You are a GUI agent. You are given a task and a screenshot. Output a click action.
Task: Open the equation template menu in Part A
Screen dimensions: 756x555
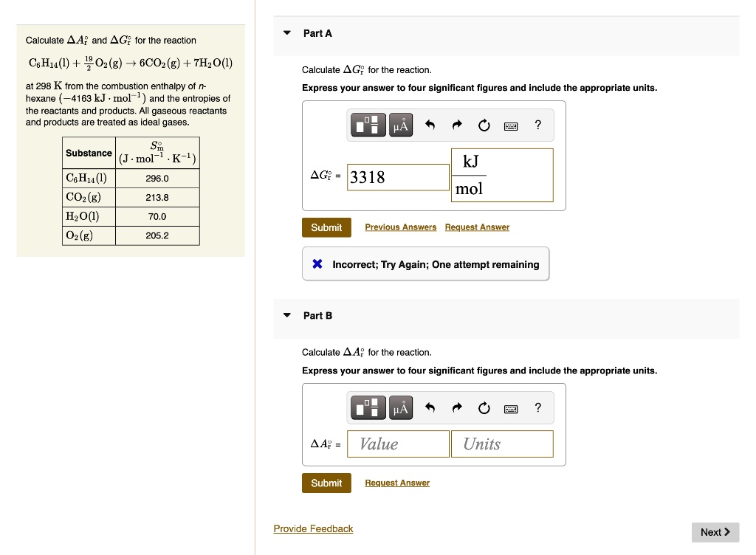click(x=368, y=125)
